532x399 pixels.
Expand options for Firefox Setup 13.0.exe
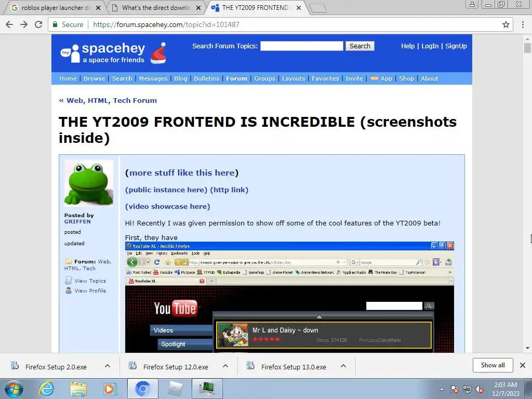(343, 366)
